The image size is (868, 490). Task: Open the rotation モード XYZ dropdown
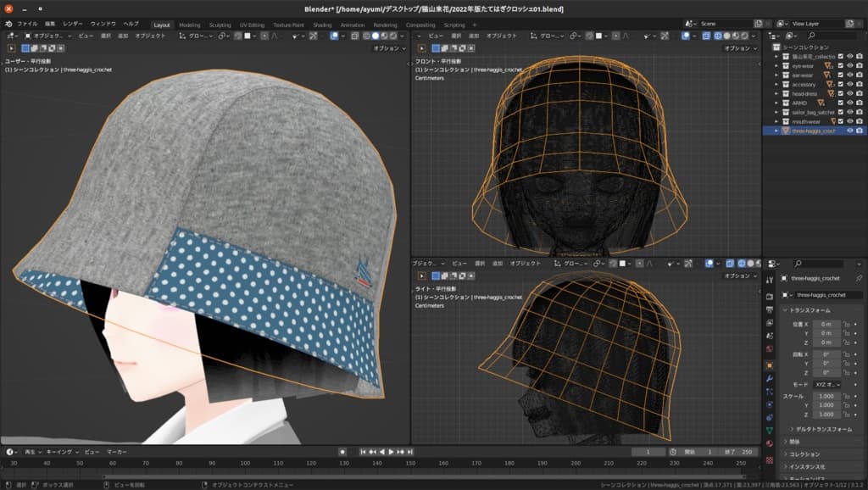click(x=826, y=384)
